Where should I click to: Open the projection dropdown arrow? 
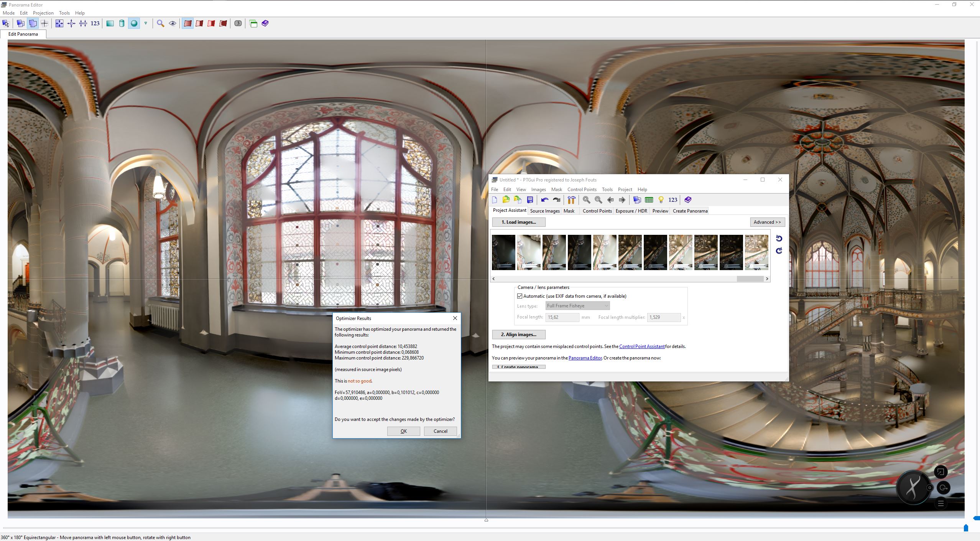tap(146, 23)
